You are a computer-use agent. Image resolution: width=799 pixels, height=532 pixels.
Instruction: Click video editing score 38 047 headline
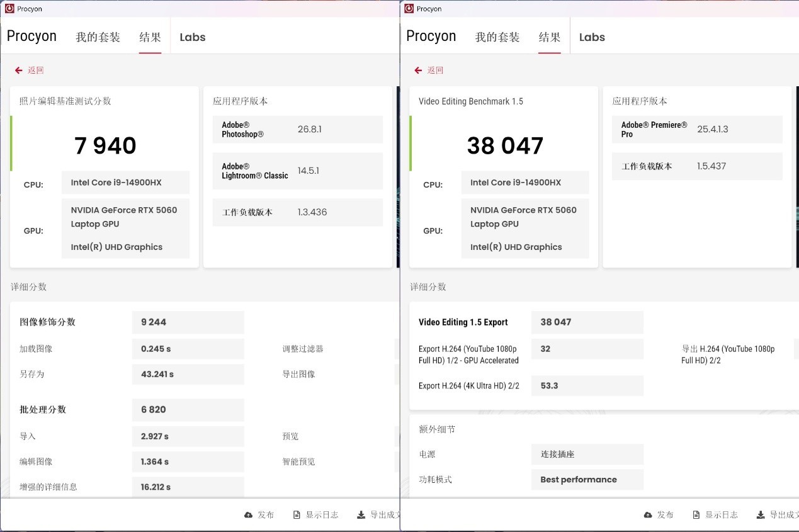coord(505,146)
